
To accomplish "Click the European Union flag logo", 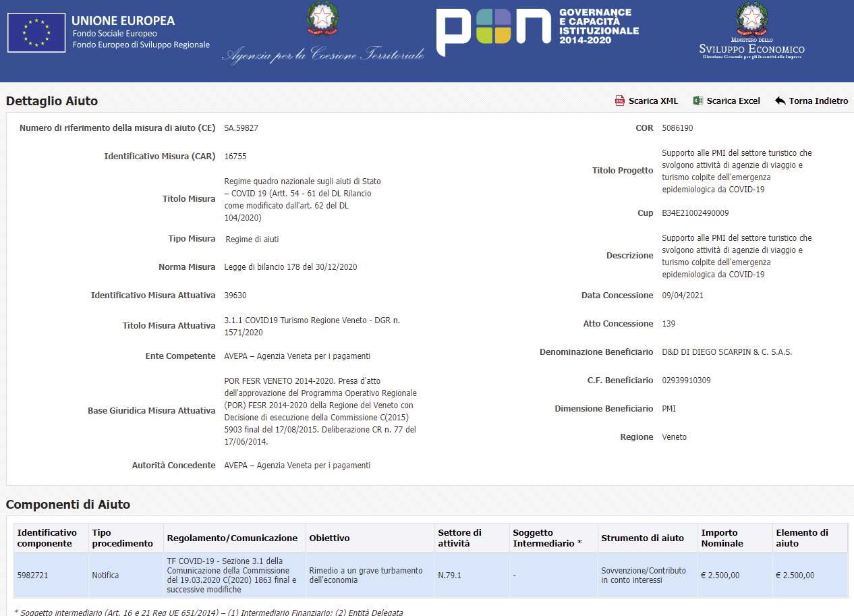I will (36, 33).
